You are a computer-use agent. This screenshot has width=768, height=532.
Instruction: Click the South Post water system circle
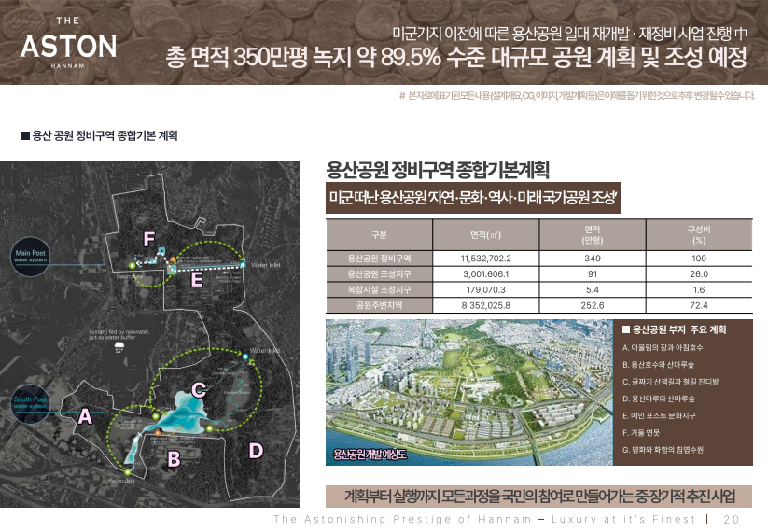pyautogui.click(x=29, y=403)
